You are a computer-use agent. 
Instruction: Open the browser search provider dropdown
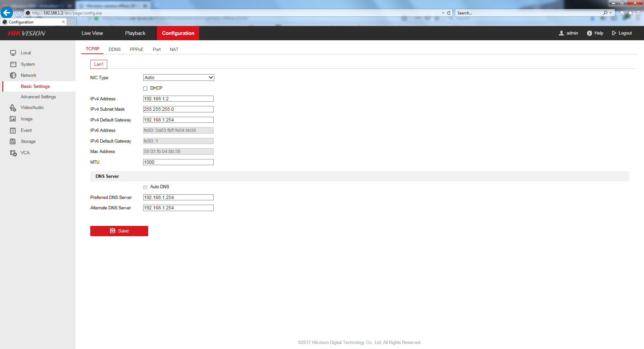(x=611, y=13)
